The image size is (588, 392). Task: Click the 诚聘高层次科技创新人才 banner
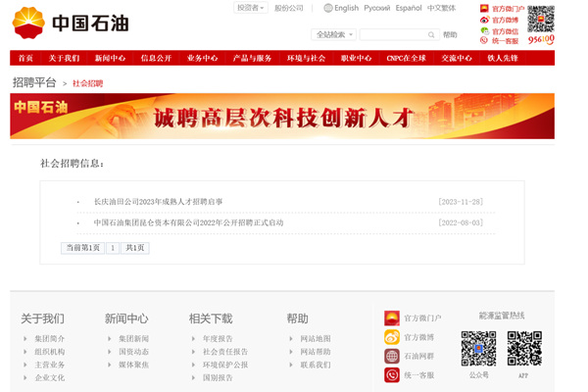pyautogui.click(x=282, y=117)
